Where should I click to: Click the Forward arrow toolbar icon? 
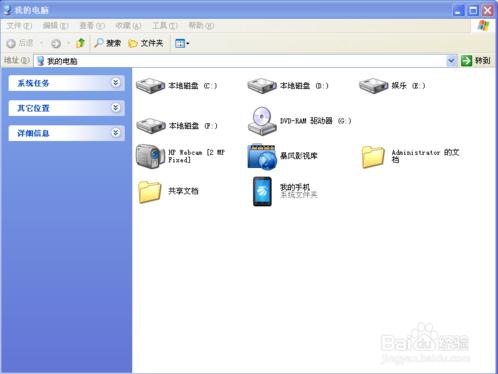pos(56,43)
